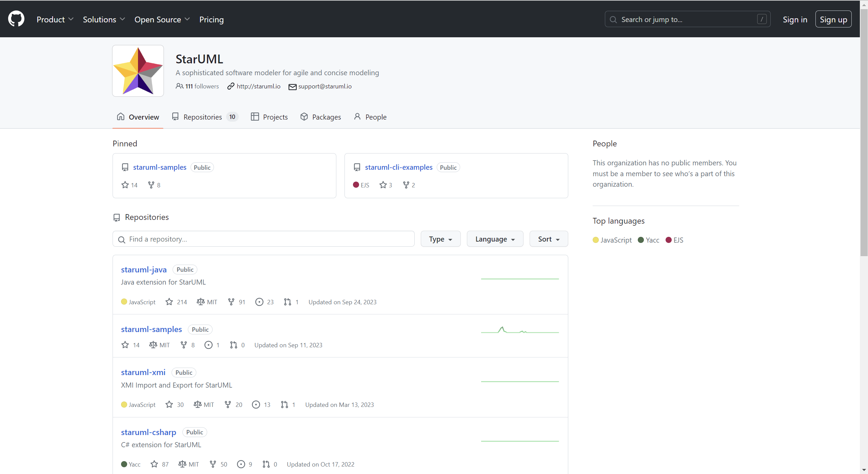The width and height of the screenshot is (868, 474).
Task: Open the Language filter dropdown
Action: tap(495, 239)
